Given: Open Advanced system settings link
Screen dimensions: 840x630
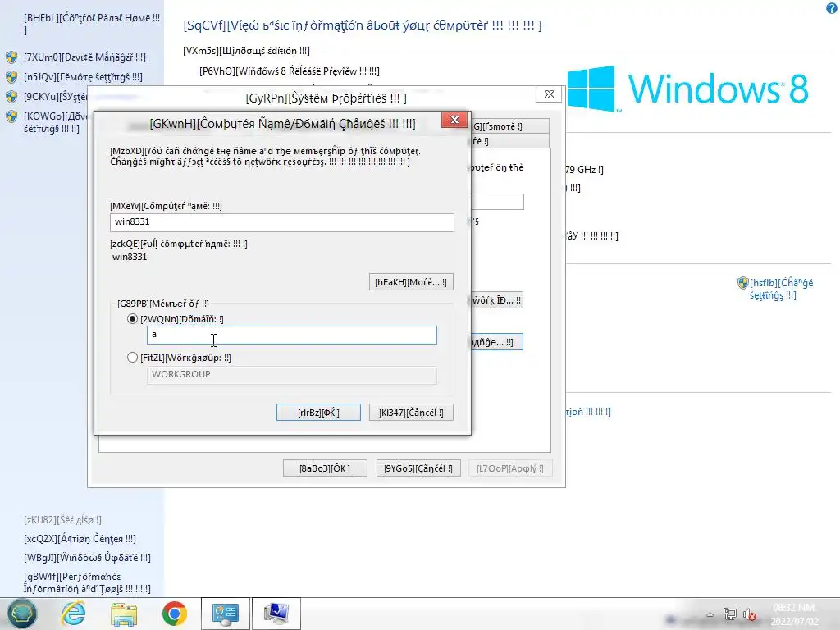Looking at the screenshot, I should pyautogui.click(x=55, y=122).
